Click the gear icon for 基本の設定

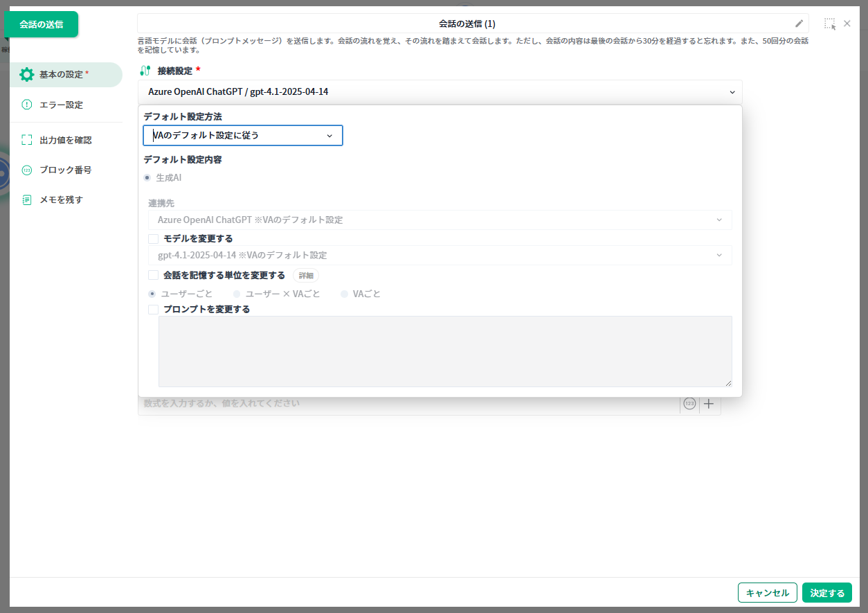pos(26,75)
